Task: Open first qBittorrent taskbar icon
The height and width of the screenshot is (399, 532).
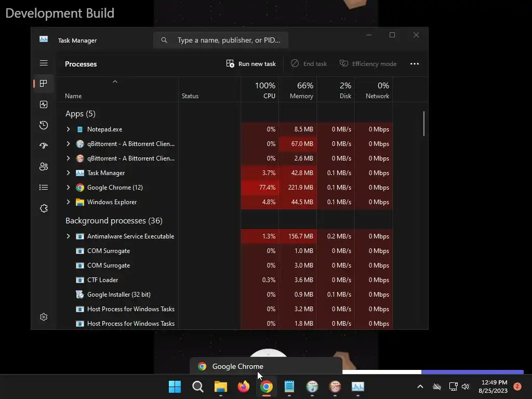Action: (312, 387)
